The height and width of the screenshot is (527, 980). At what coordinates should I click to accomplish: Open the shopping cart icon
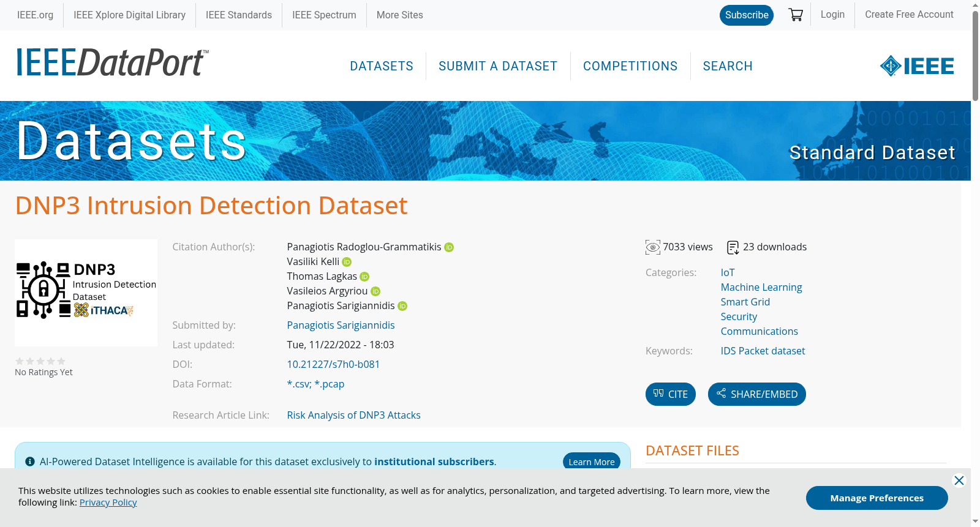(796, 15)
